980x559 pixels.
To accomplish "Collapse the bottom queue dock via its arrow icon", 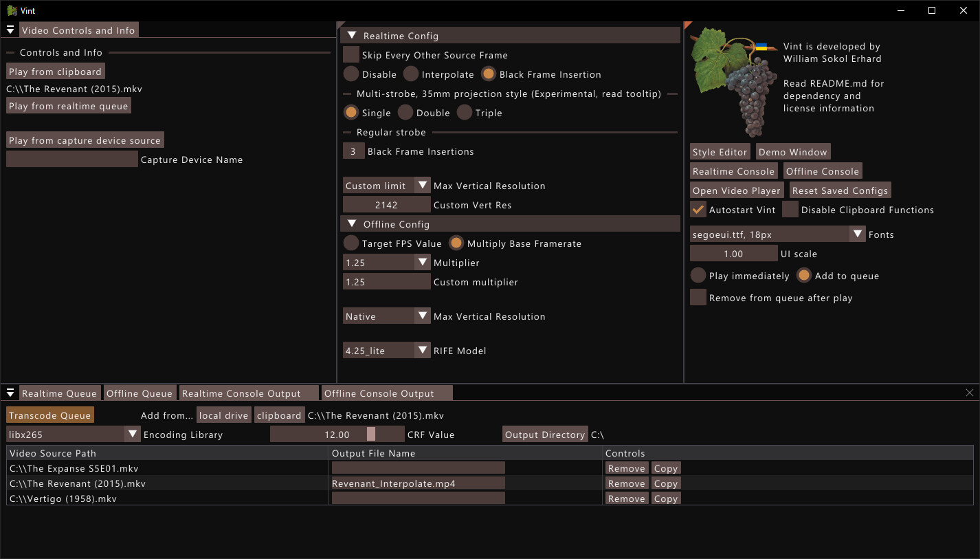I will click(10, 393).
